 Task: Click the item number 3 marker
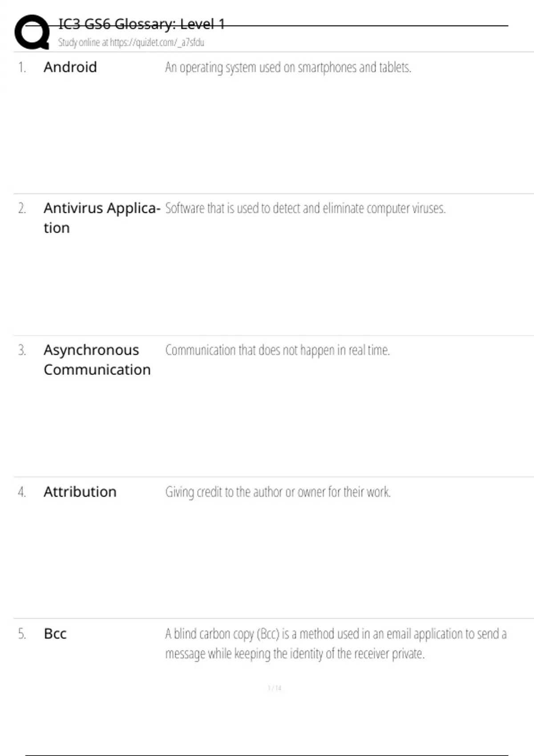[x=22, y=350]
